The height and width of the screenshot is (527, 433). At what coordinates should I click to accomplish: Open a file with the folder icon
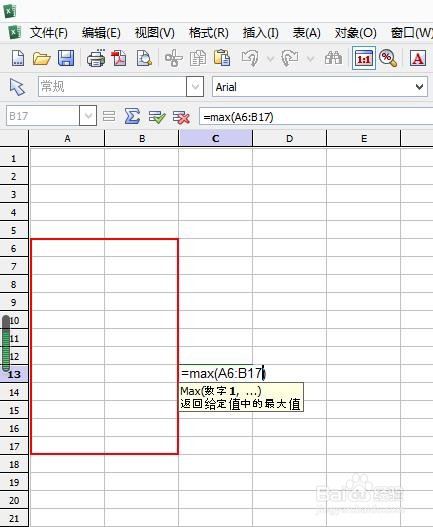[x=41, y=58]
